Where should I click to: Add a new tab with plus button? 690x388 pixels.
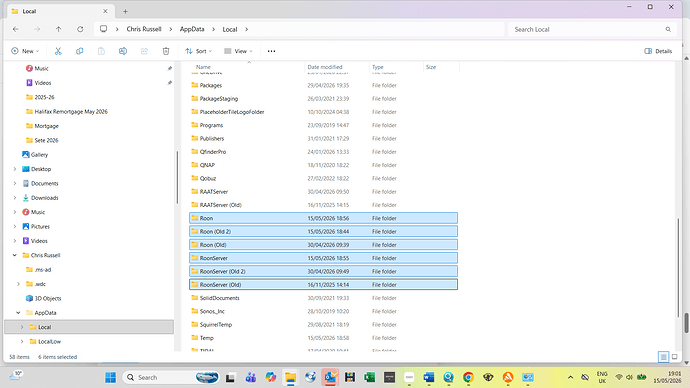125,11
